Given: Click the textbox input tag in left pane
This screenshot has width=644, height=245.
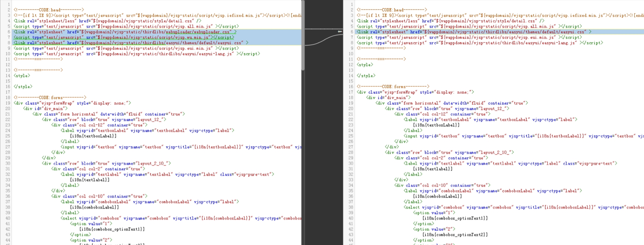Looking at the screenshot, I should [x=181, y=147].
